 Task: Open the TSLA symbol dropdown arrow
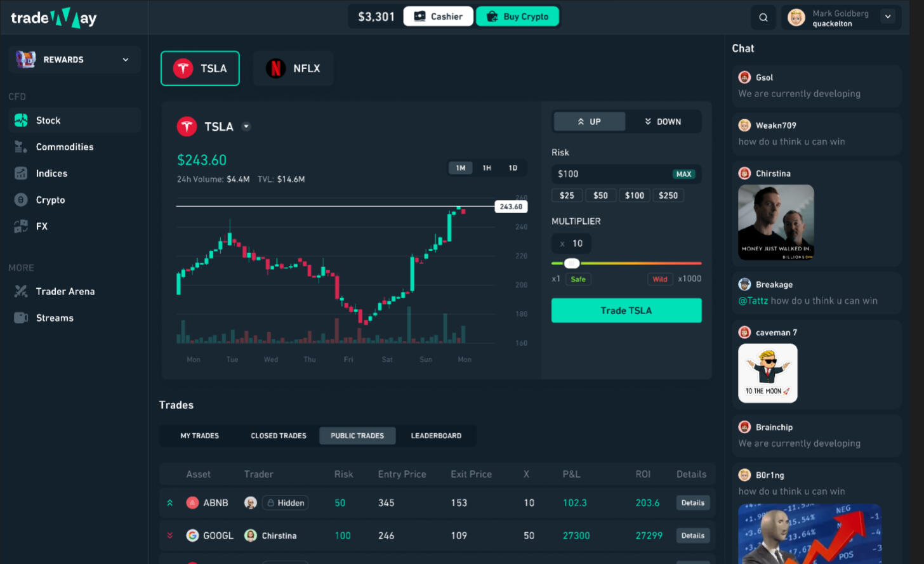(246, 126)
